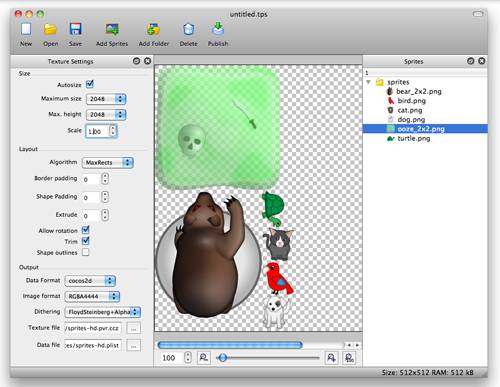Viewport: 500px width, 387px height.
Task: Click the canvas horizontal scrollbar thumb
Action: (x=230, y=345)
